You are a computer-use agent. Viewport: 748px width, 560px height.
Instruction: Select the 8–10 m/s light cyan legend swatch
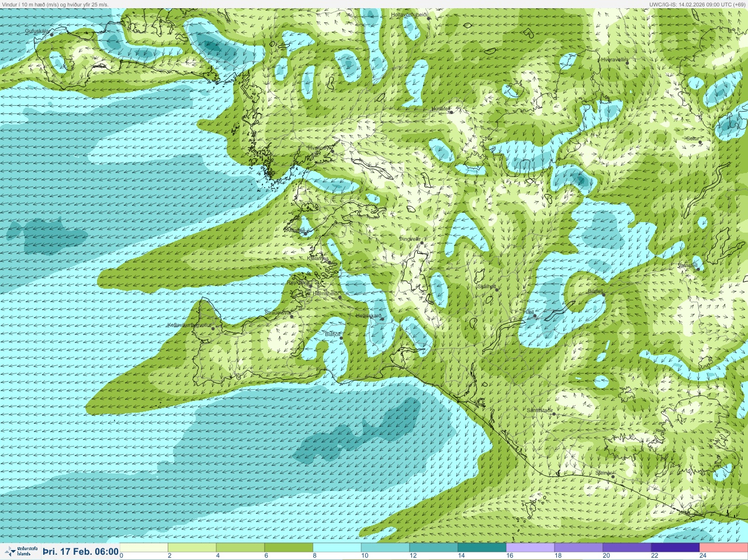pos(337,548)
